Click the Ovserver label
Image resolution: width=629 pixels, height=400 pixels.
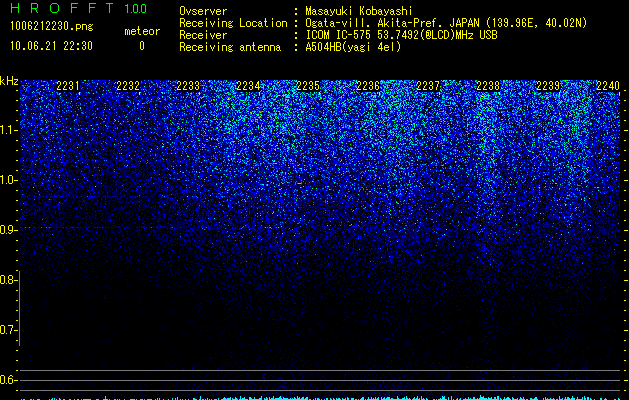[203, 11]
